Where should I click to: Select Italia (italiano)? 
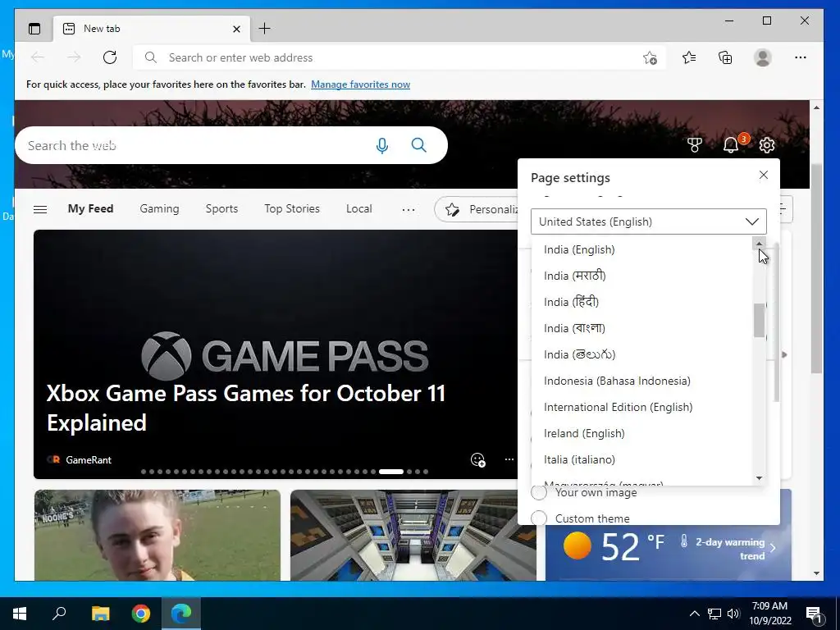[641, 459]
